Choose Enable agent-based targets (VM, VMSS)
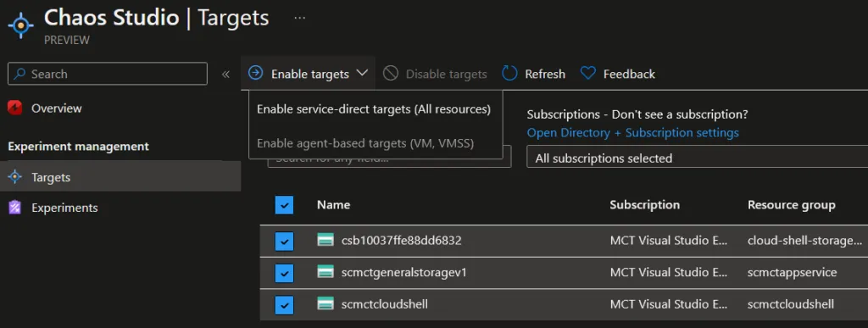The image size is (868, 328). coord(365,143)
